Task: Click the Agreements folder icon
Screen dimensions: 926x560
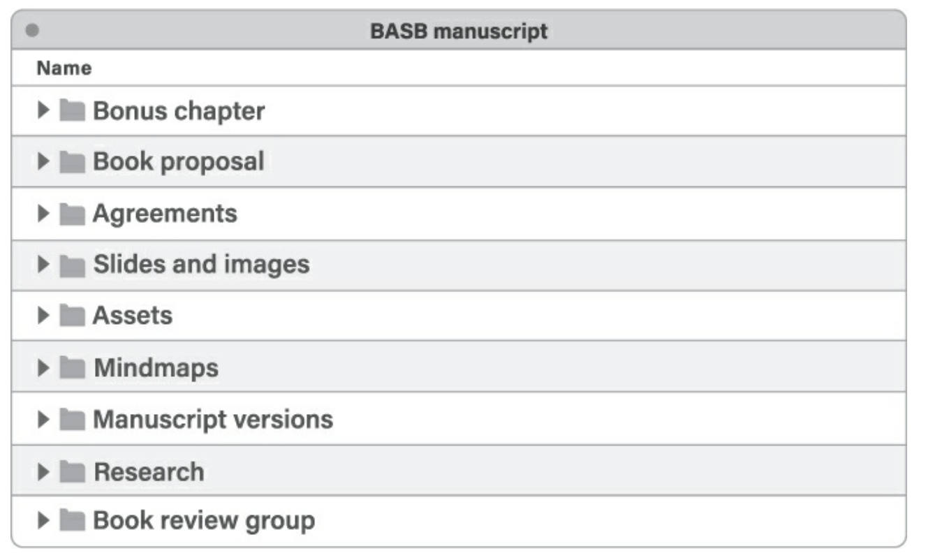Action: (72, 214)
